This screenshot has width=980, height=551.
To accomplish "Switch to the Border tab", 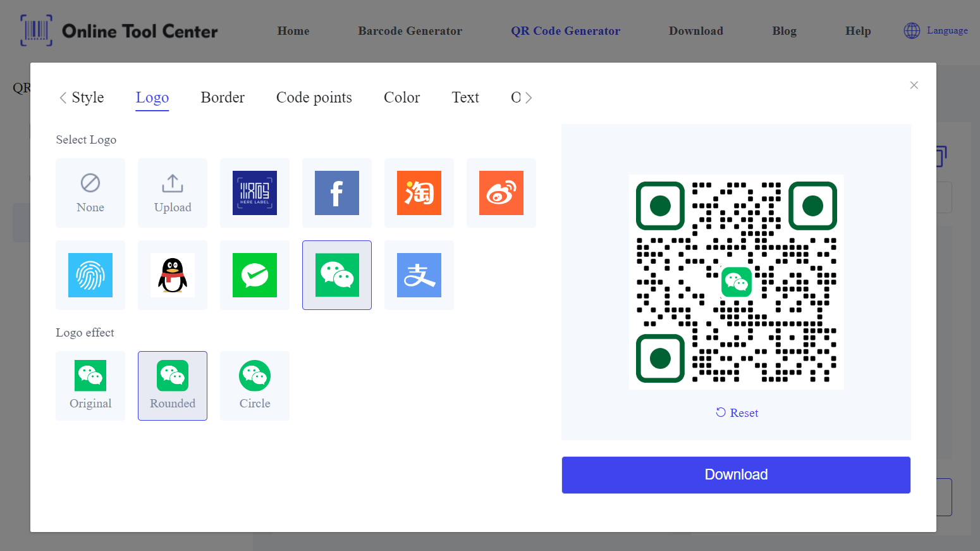I will coord(223,97).
